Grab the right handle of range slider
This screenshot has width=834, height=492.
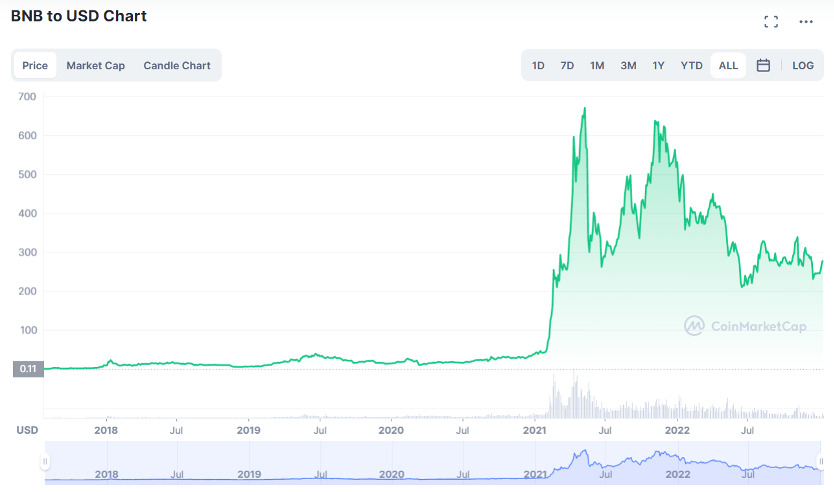[821, 462]
